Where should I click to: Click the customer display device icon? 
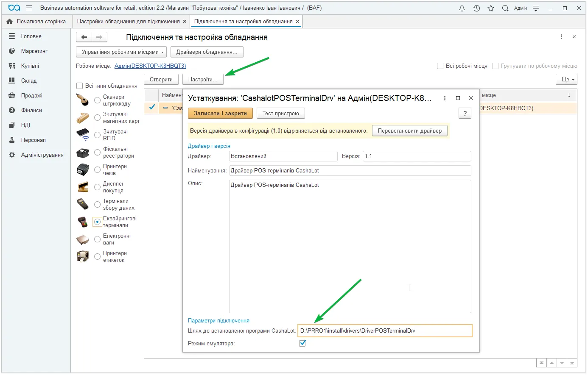pos(83,187)
